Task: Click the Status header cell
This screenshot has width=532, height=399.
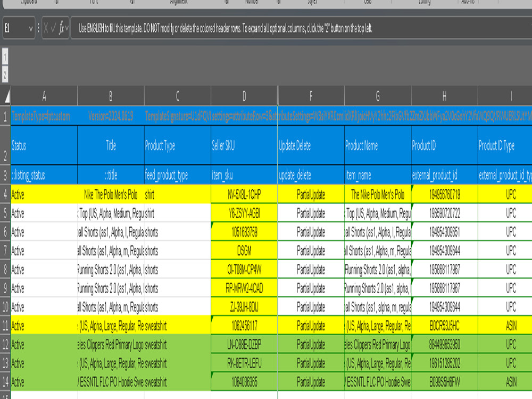Action: (44, 145)
